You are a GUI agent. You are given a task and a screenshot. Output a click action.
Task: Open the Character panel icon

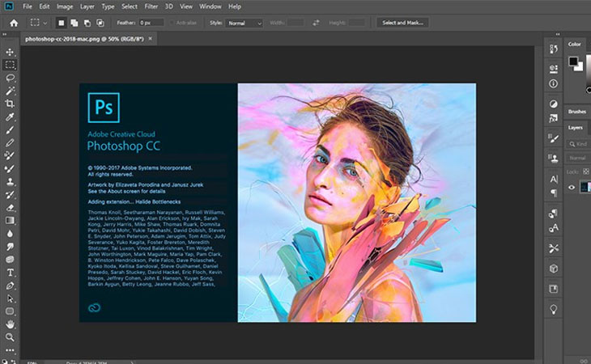554,179
